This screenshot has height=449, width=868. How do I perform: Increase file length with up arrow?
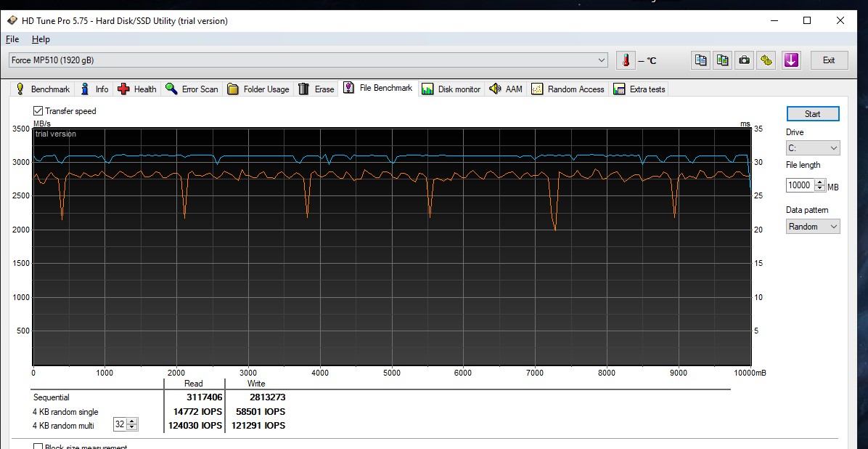[x=820, y=182]
